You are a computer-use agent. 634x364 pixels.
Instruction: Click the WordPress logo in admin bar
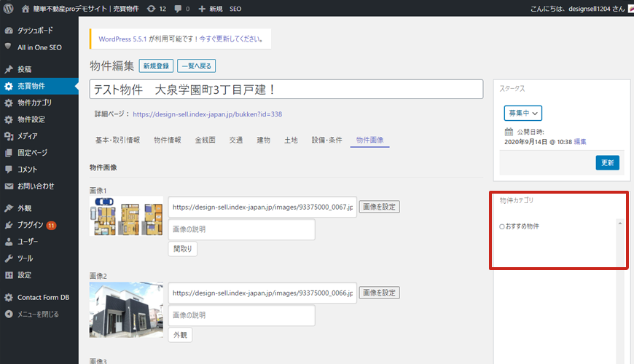(9, 9)
